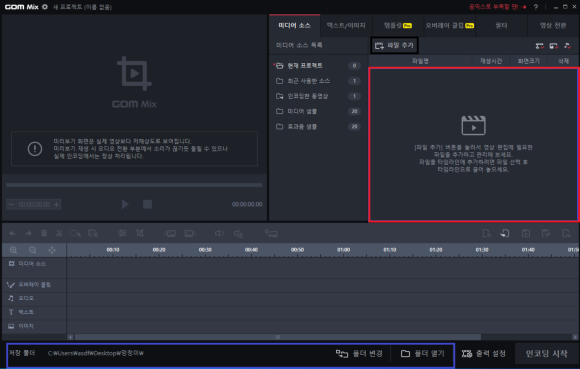Click the save project disk icon
The width and height of the screenshot is (580, 369).
[526, 233]
